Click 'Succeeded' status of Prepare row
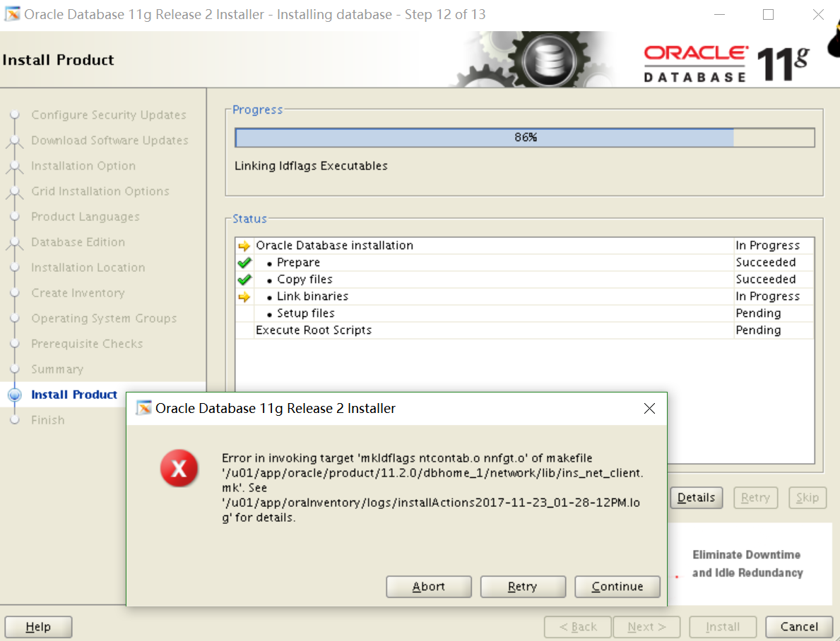This screenshot has height=641, width=840. coord(766,263)
